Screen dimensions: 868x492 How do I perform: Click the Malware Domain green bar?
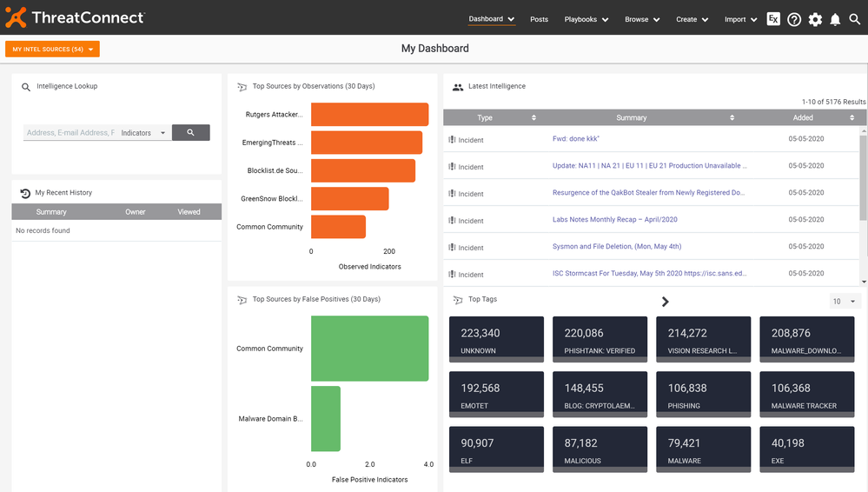tap(326, 419)
